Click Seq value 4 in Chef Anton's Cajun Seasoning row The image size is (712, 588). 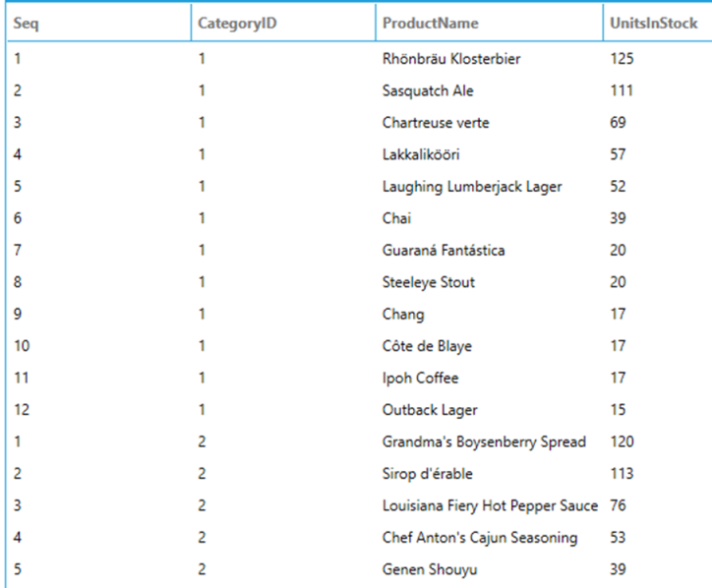(18, 538)
